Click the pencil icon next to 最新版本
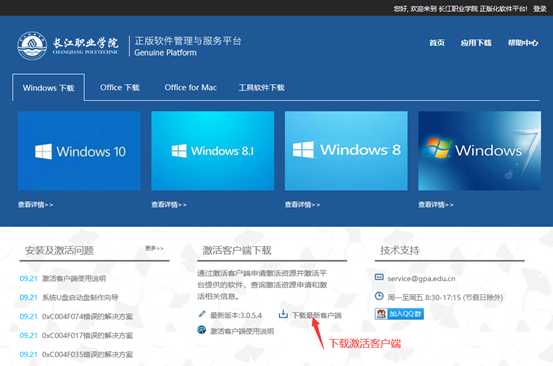The image size is (553, 366). (202, 314)
